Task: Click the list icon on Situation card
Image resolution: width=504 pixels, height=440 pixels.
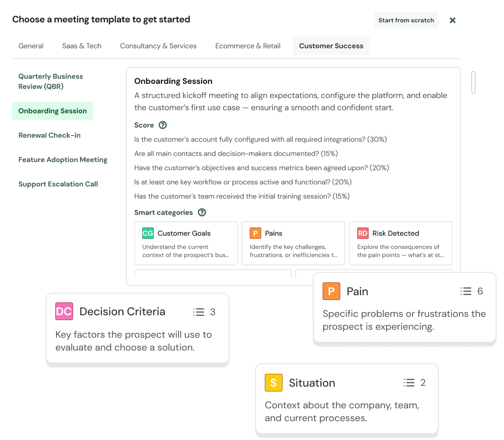Action: coord(409,383)
